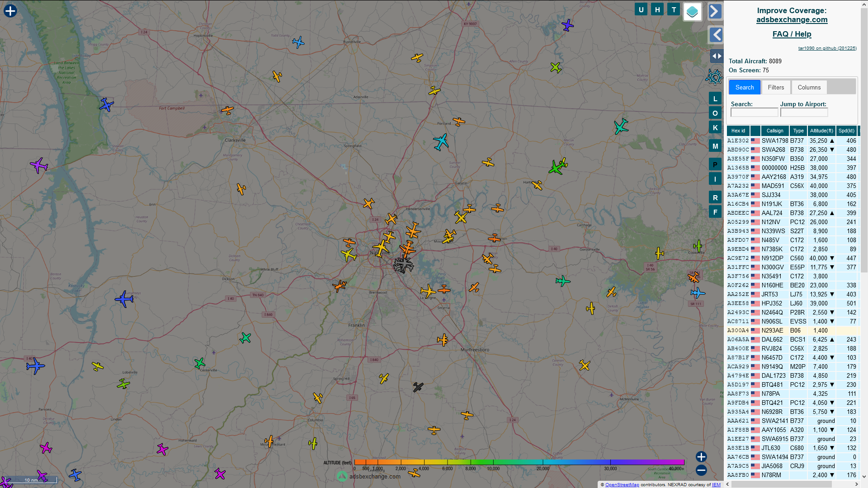Image resolution: width=868 pixels, height=488 pixels.
Task: Open the tar1090 on github link
Action: coord(827,48)
